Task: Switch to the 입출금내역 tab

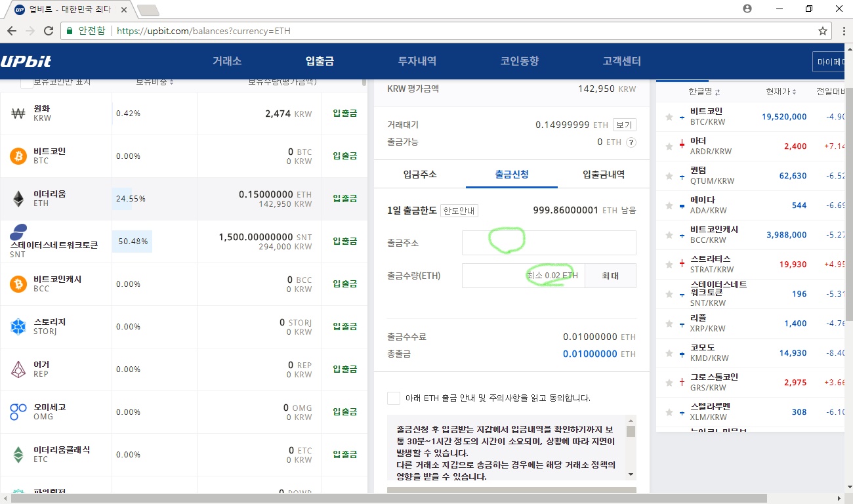Action: pyautogui.click(x=604, y=175)
